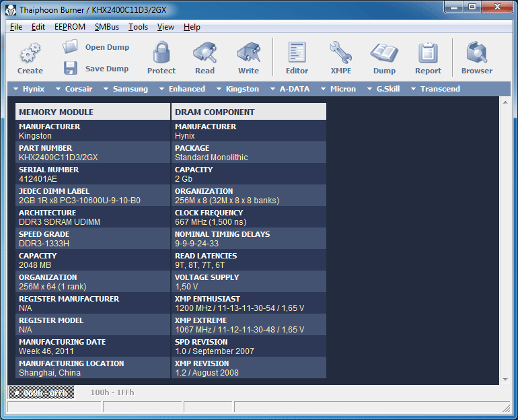Click JEDEC label 2GB 1R x8 PC3-10600U-9-10-B0
This screenshot has width=518, height=420.
(x=79, y=201)
